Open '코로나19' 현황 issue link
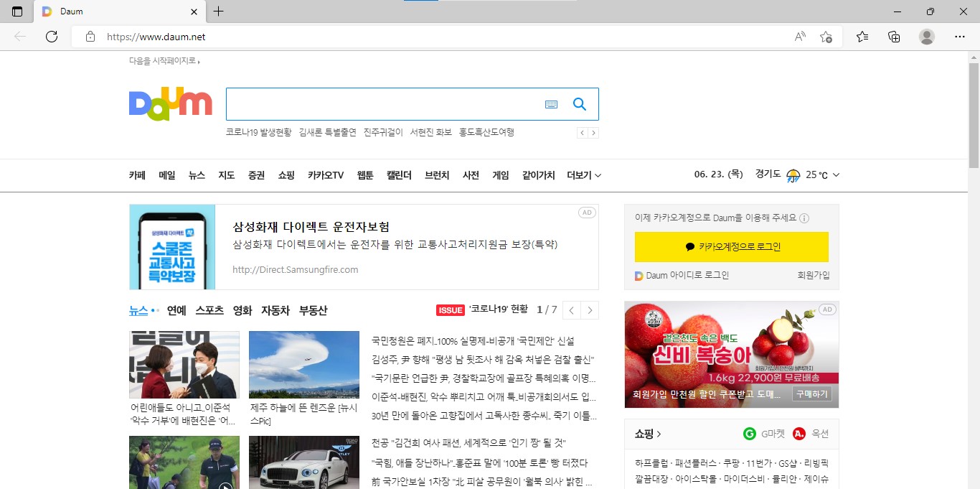The height and width of the screenshot is (489, 980). 499,310
